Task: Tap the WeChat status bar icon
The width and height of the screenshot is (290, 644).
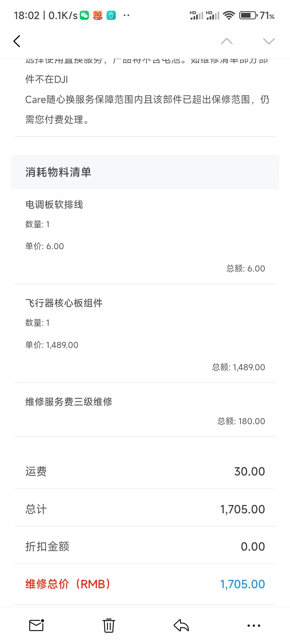Action: point(84,15)
